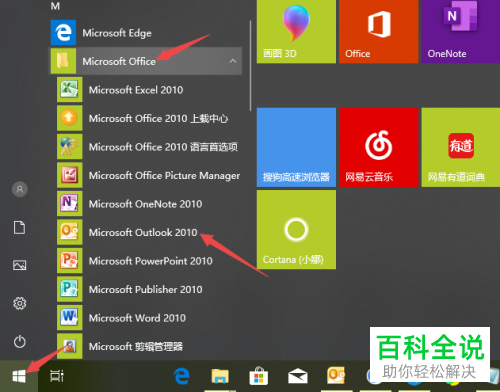Viewport: 500px width, 392px height.
Task: Select the Microsoft OneNote 2010 text label
Action: pyautogui.click(x=145, y=204)
